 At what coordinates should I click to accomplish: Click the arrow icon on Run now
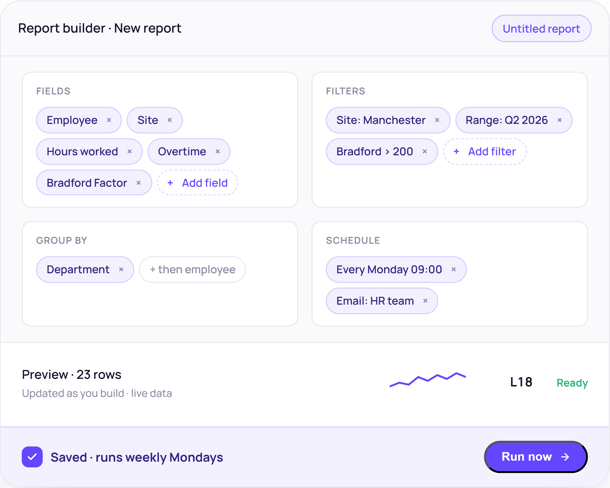(565, 457)
